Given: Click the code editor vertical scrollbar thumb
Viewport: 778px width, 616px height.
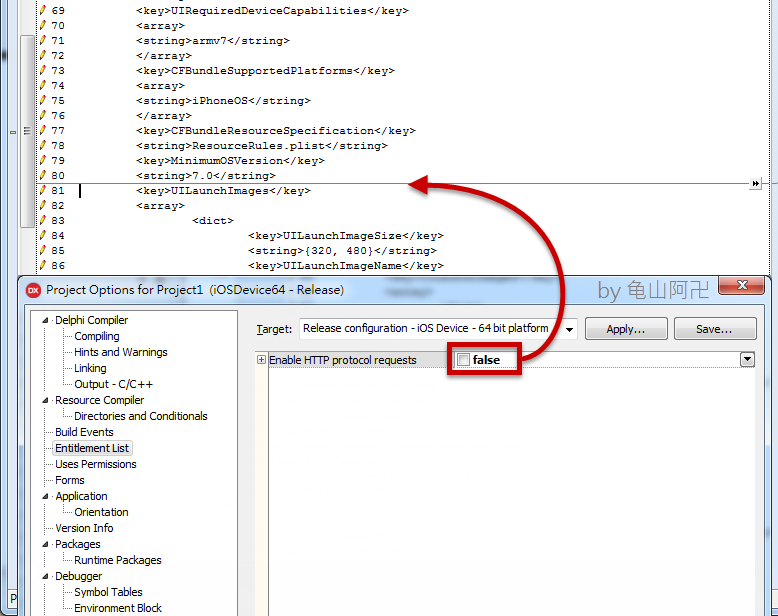Looking at the screenshot, I should pos(27,131).
